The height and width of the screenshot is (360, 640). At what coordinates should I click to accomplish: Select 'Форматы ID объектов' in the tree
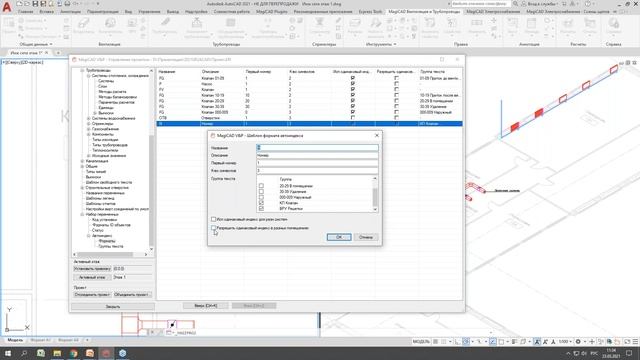pos(111,225)
